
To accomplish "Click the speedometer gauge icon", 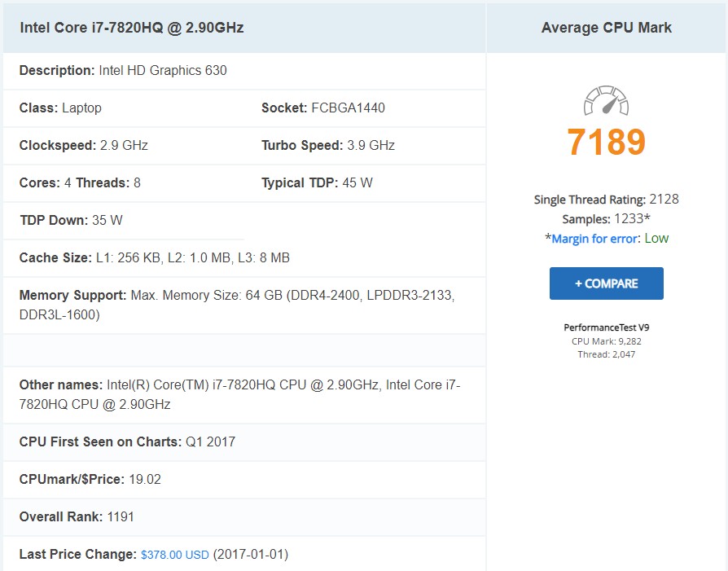I will click(606, 101).
